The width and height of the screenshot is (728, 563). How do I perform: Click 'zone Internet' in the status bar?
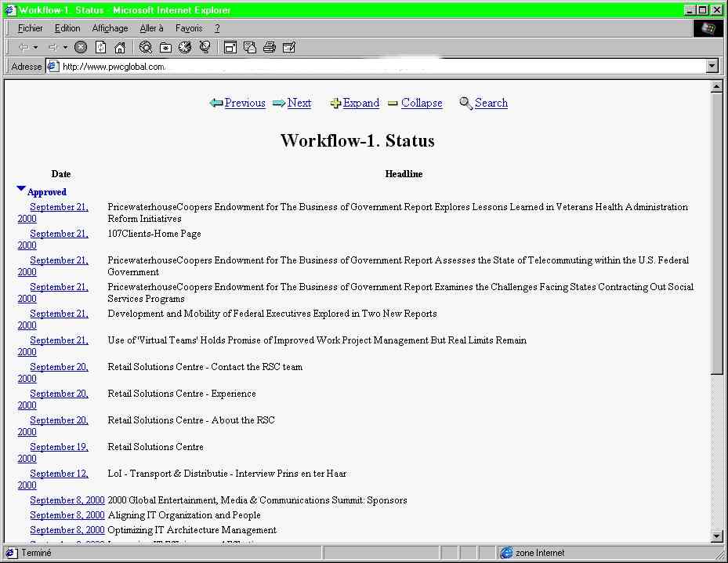(540, 553)
